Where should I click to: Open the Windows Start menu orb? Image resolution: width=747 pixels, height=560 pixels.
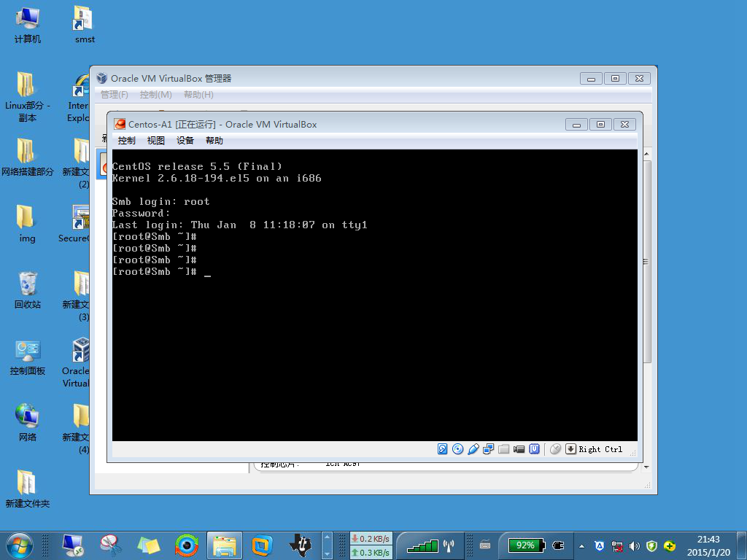point(19,545)
